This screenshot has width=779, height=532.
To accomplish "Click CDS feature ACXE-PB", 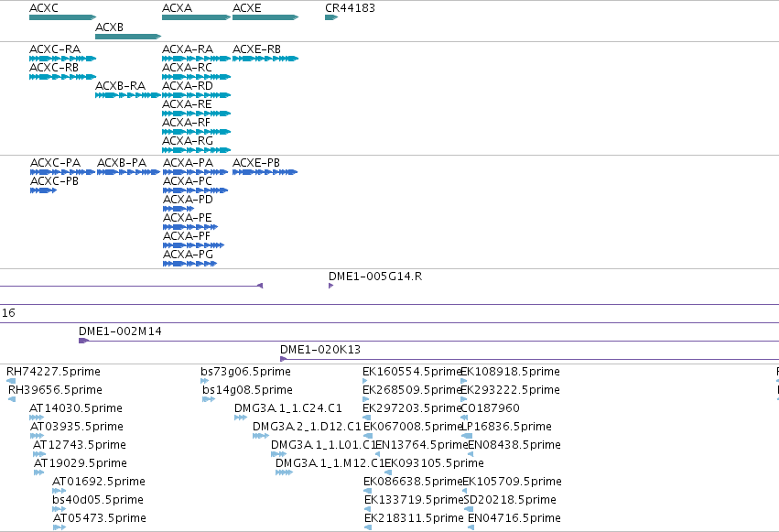I will coord(265,172).
